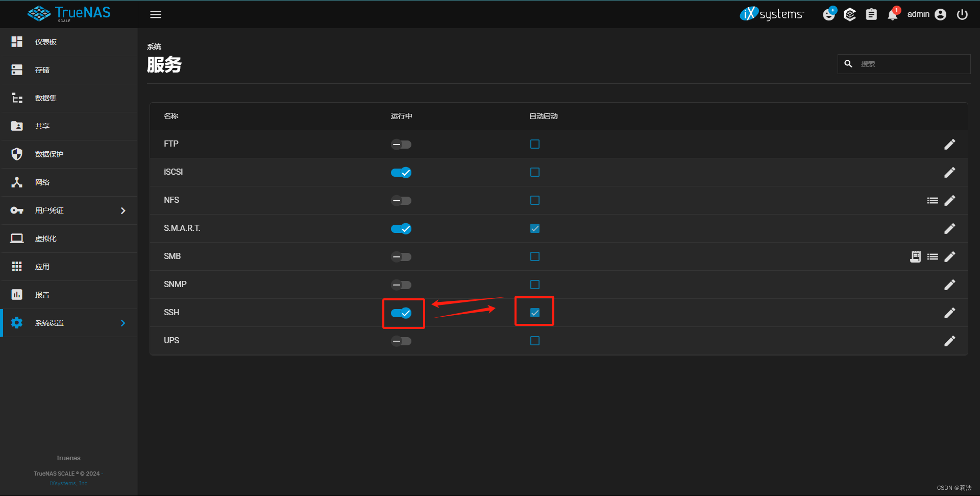The height and width of the screenshot is (496, 980).
Task: Click the TrueNAS SCALE logo
Action: click(69, 14)
